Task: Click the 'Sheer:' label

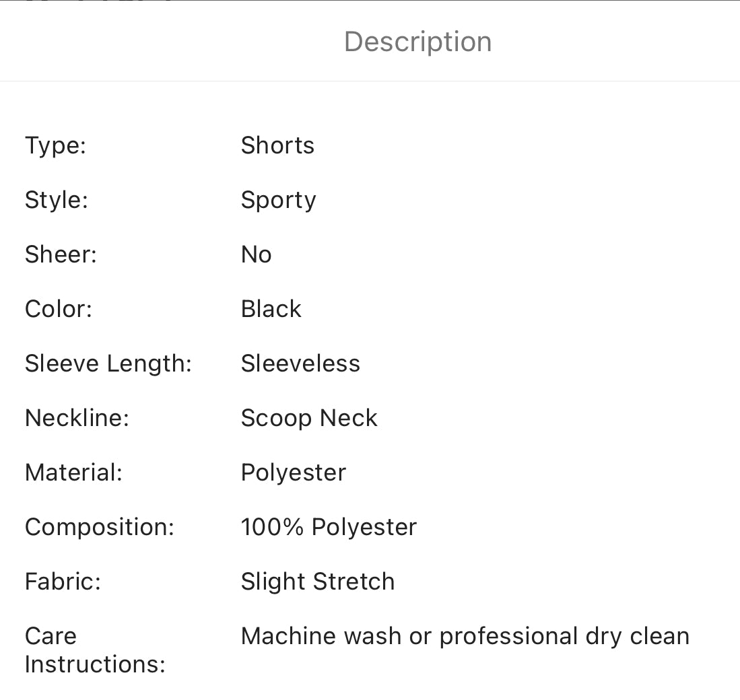Action: click(x=61, y=254)
